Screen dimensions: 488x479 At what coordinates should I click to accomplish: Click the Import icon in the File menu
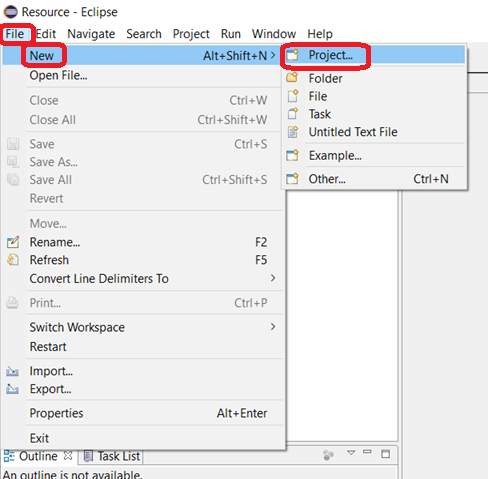tap(12, 371)
